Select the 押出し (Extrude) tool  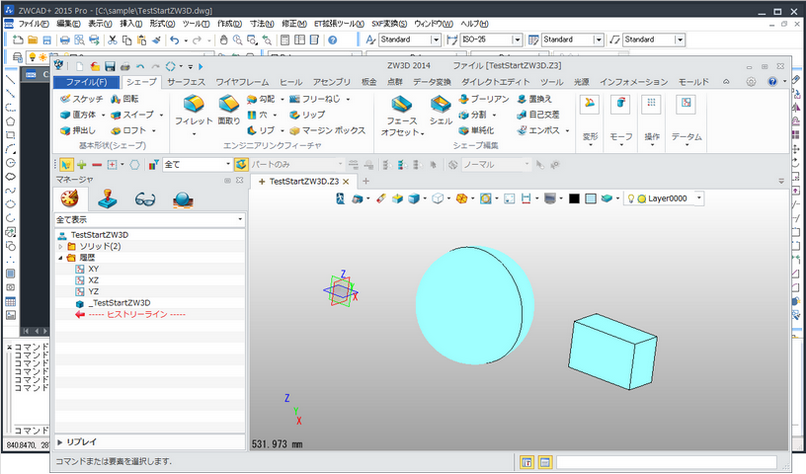pyautogui.click(x=78, y=131)
